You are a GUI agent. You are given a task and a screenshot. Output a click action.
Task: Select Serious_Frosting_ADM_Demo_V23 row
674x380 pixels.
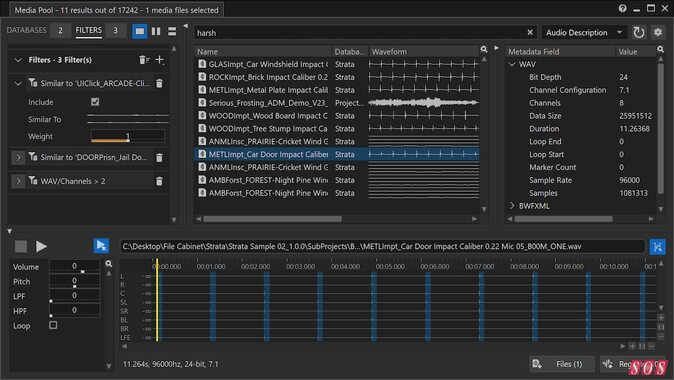(x=337, y=103)
